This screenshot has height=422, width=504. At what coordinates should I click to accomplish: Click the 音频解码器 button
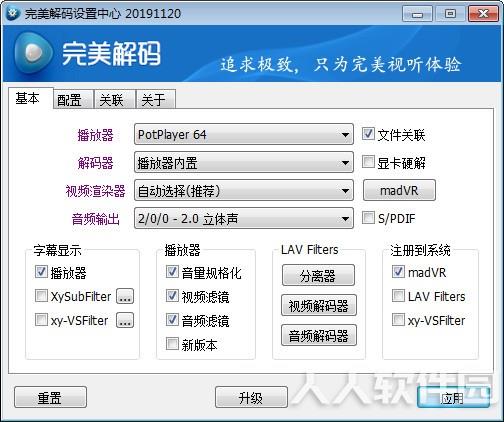pos(319,335)
